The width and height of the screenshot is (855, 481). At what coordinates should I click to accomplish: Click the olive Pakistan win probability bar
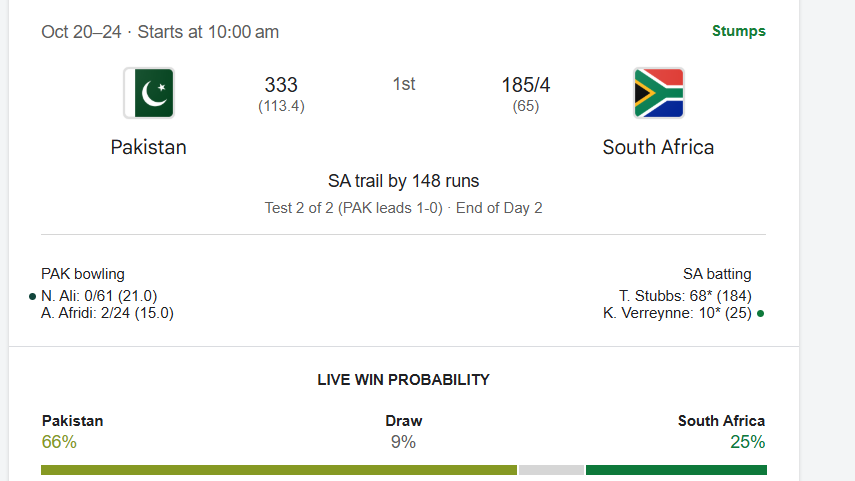[278, 470]
